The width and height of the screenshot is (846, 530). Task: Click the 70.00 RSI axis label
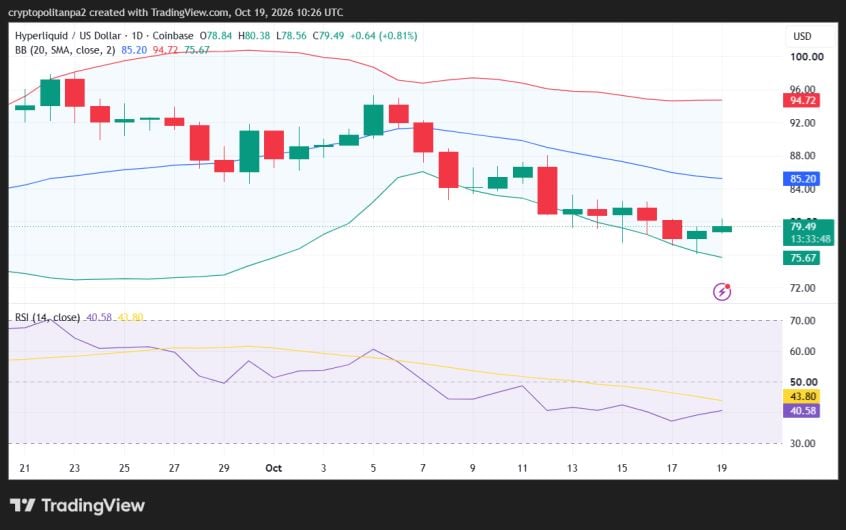pos(802,321)
